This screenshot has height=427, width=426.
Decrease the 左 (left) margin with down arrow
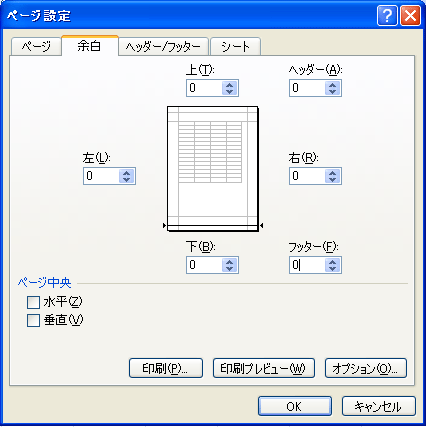pyautogui.click(x=126, y=179)
